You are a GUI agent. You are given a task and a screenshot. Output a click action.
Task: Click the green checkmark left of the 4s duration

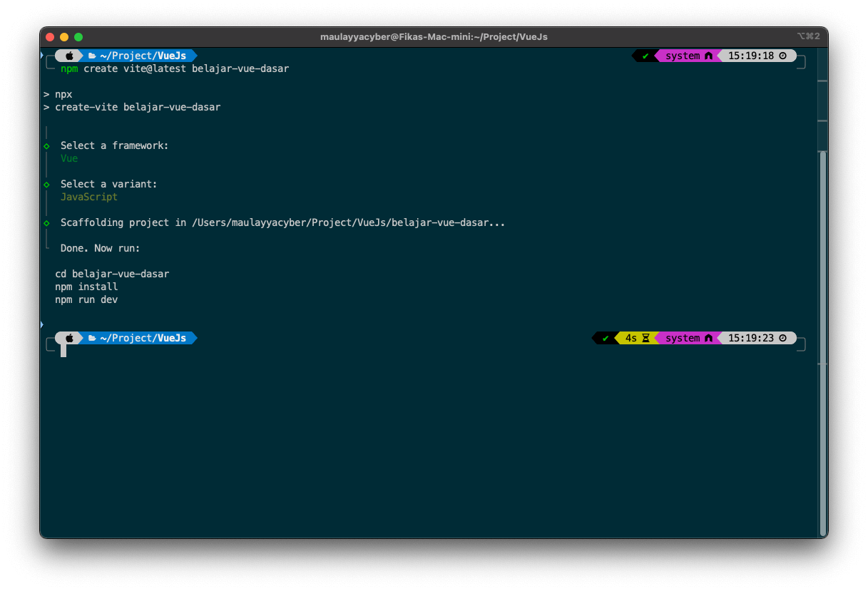point(606,338)
